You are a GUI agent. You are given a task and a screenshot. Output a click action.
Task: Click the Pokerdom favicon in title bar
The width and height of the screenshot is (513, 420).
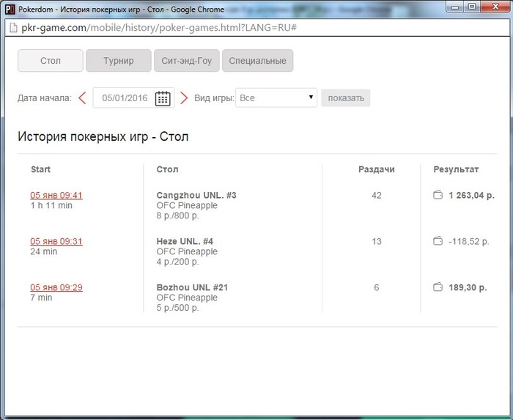(10, 9)
